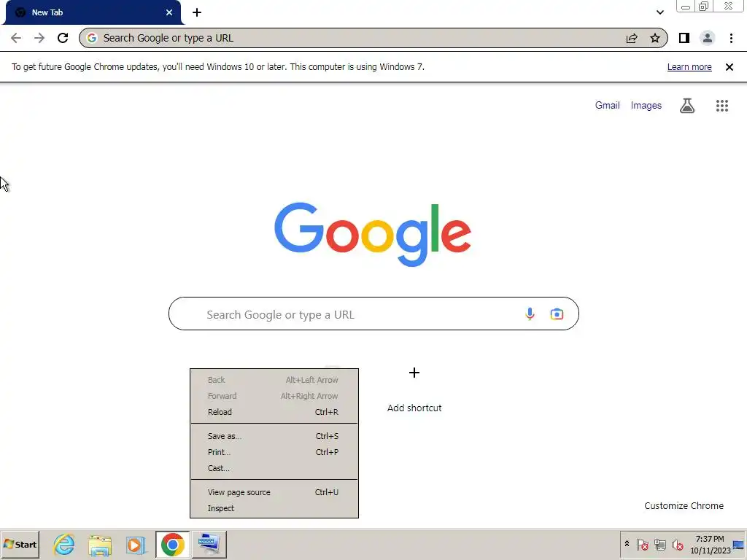747x560 pixels.
Task: Choose Reload from the context menu
Action: [274, 412]
